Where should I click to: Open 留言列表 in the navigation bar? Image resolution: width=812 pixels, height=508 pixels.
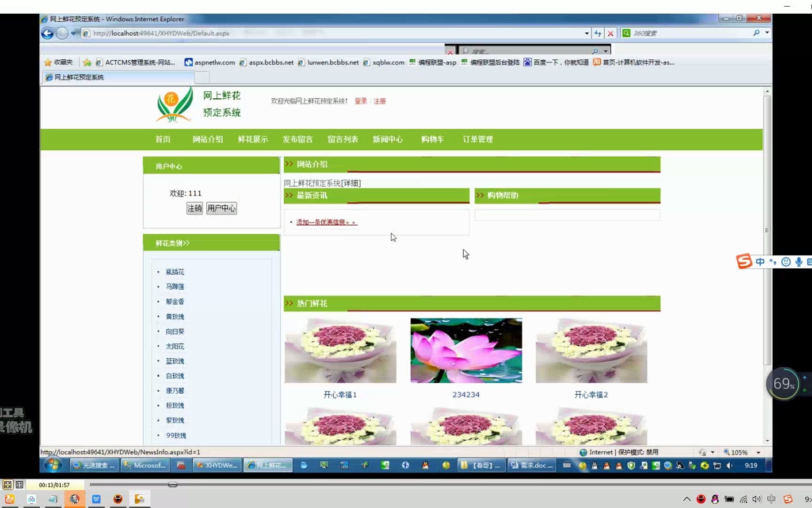(343, 139)
